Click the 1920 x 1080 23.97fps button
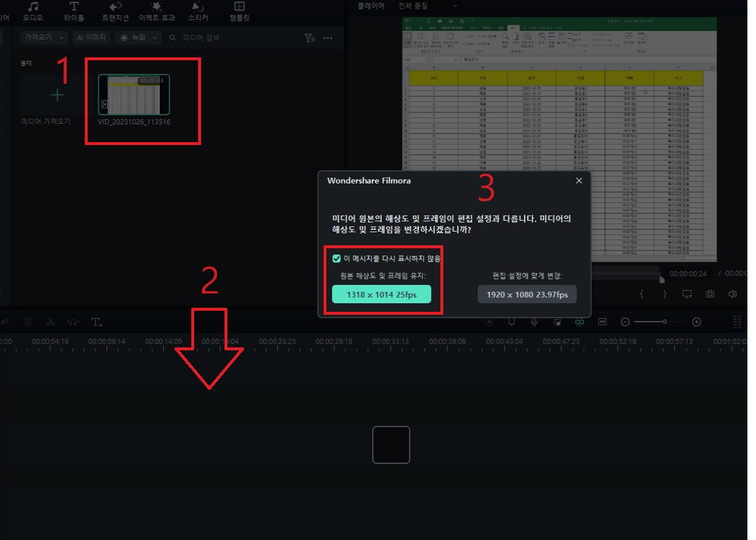The height and width of the screenshot is (540, 756). (527, 294)
